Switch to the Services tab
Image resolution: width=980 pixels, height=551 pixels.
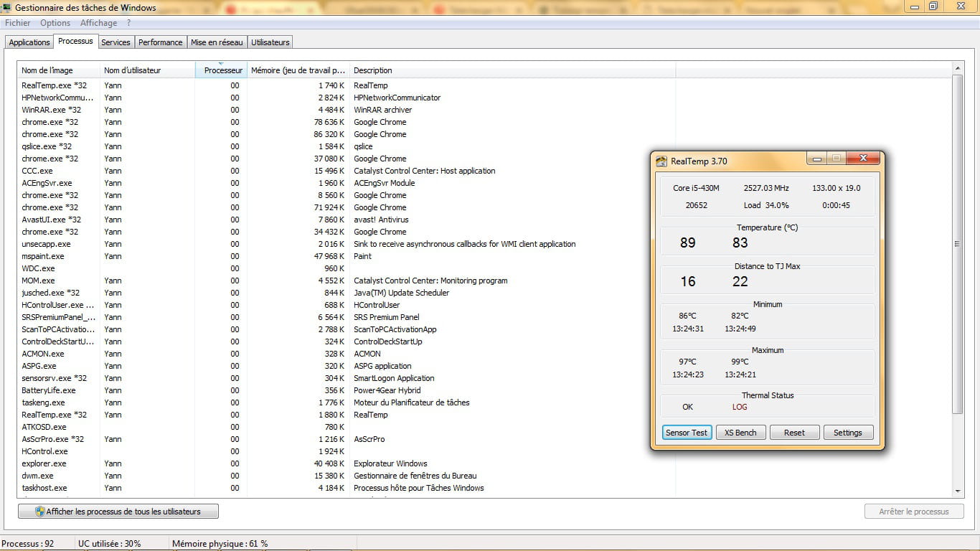pyautogui.click(x=116, y=42)
